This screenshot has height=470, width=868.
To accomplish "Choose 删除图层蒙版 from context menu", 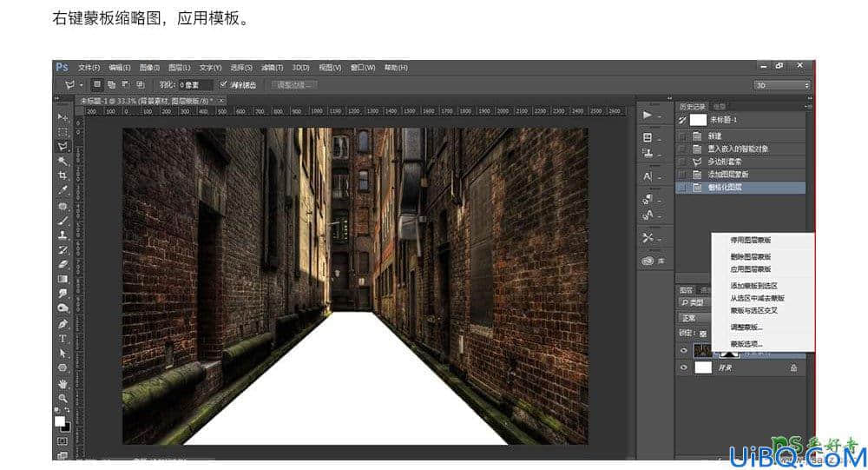I will click(x=751, y=256).
